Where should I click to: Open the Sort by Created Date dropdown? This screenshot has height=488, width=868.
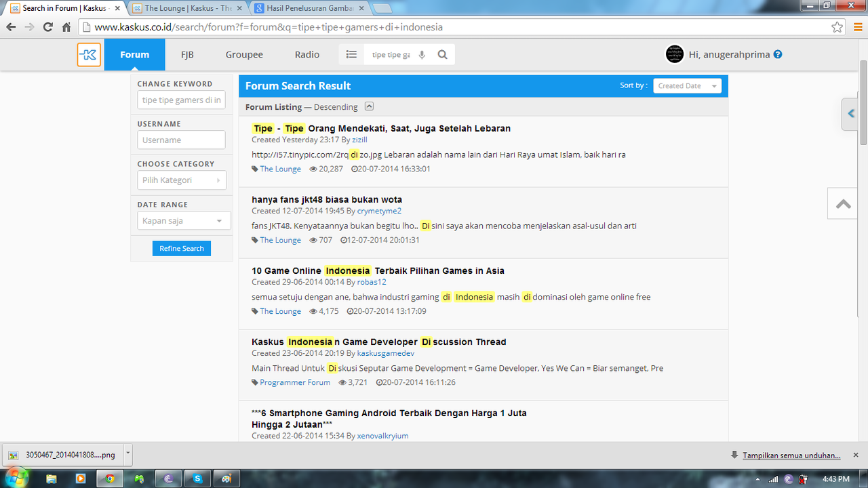pyautogui.click(x=687, y=86)
